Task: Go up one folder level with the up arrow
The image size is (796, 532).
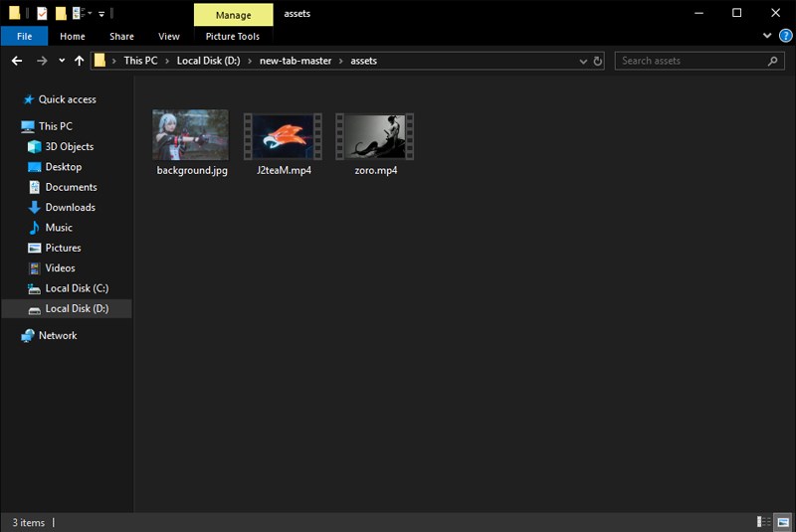Action: [x=80, y=61]
